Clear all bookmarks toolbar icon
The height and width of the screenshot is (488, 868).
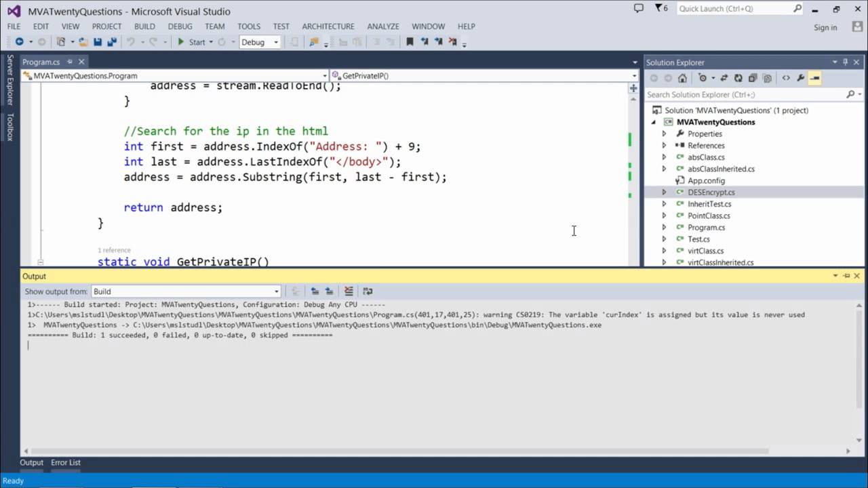click(452, 42)
